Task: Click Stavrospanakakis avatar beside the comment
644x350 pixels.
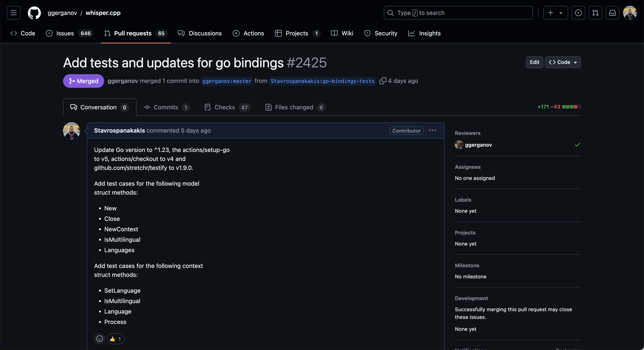Action: tap(72, 131)
